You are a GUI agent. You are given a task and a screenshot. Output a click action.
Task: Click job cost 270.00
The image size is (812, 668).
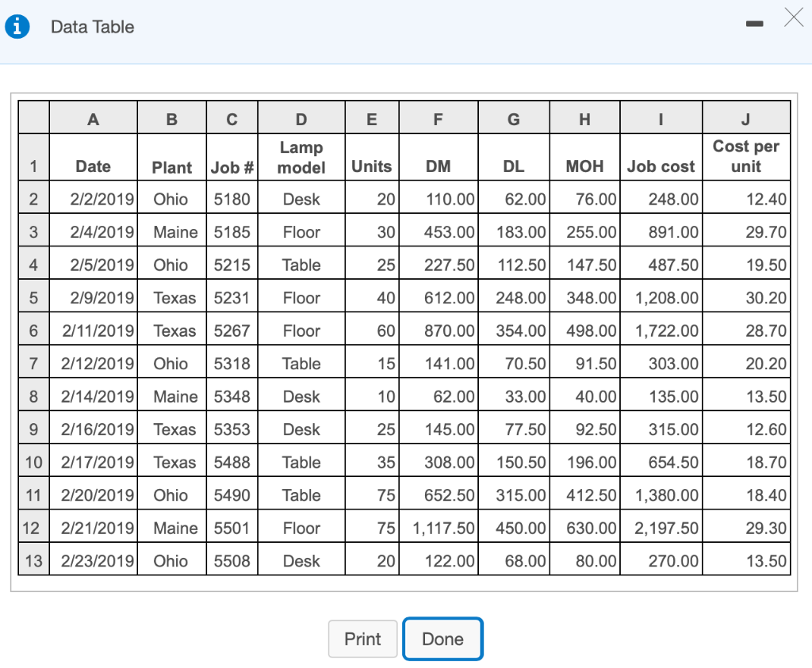[x=661, y=559]
